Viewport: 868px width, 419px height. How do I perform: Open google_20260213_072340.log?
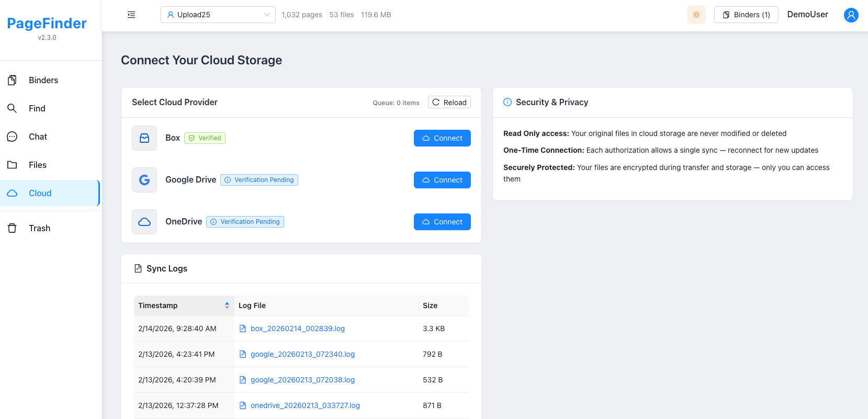(x=302, y=354)
